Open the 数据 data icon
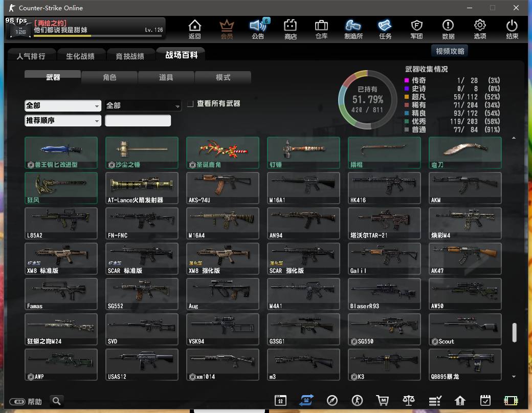The height and width of the screenshot is (413, 532). pyautogui.click(x=448, y=29)
